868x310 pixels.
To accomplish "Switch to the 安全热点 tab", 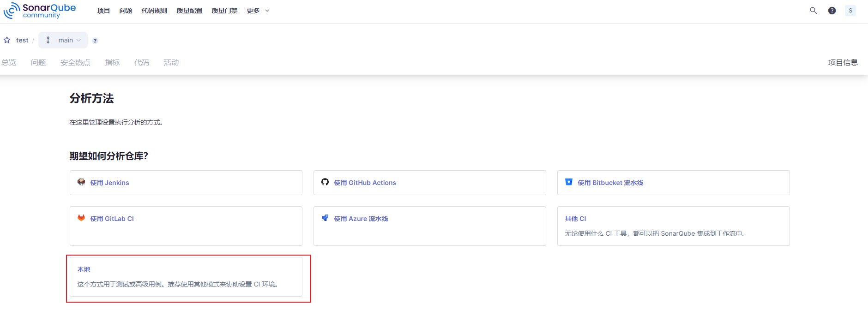I will tap(75, 62).
